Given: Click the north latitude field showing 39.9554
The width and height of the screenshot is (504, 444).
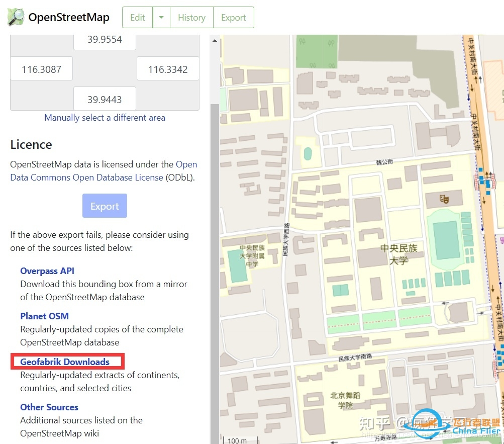Looking at the screenshot, I should pyautogui.click(x=105, y=39).
